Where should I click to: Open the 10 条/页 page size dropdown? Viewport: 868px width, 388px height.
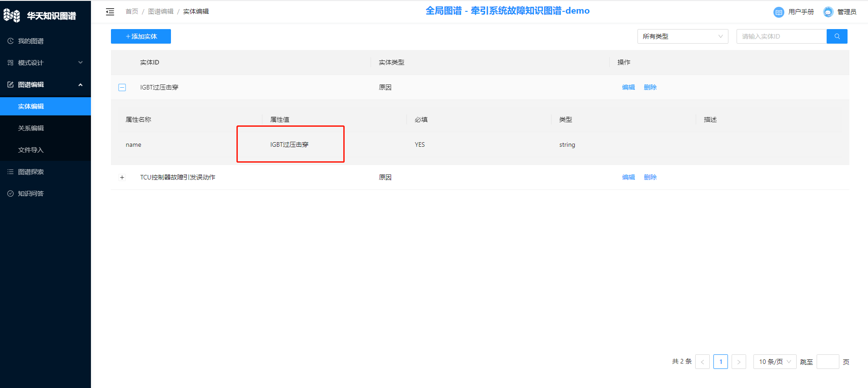coord(774,362)
